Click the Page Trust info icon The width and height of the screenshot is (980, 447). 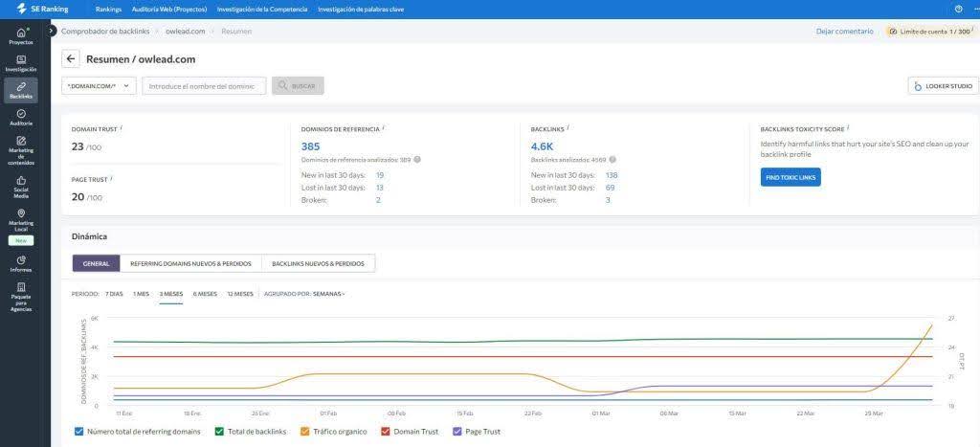111,177
